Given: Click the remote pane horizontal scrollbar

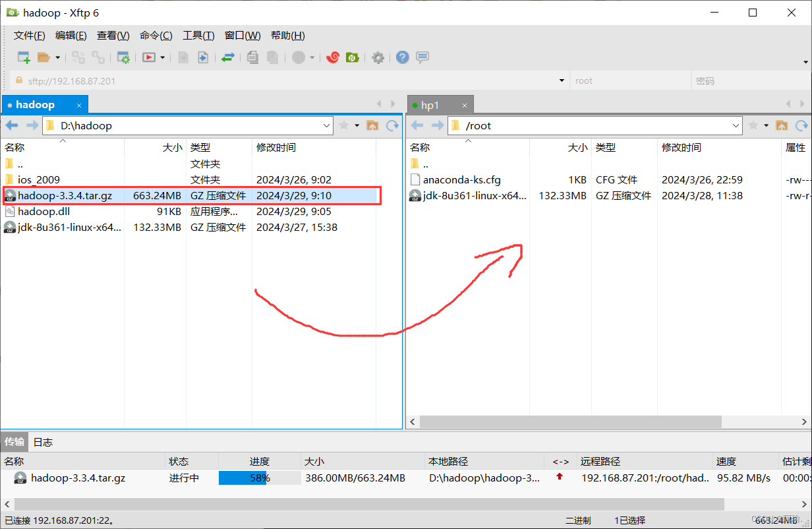Looking at the screenshot, I should (x=571, y=421).
